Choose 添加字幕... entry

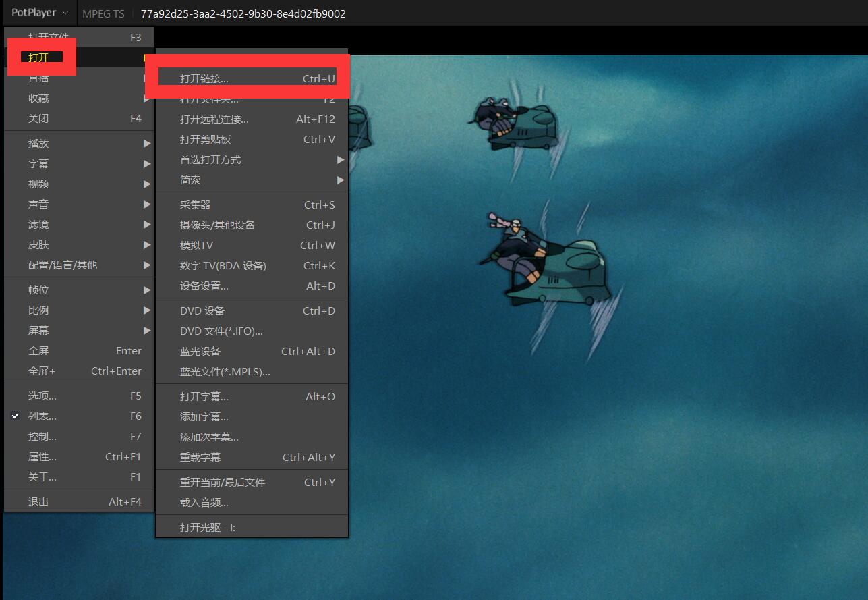[x=252, y=417]
